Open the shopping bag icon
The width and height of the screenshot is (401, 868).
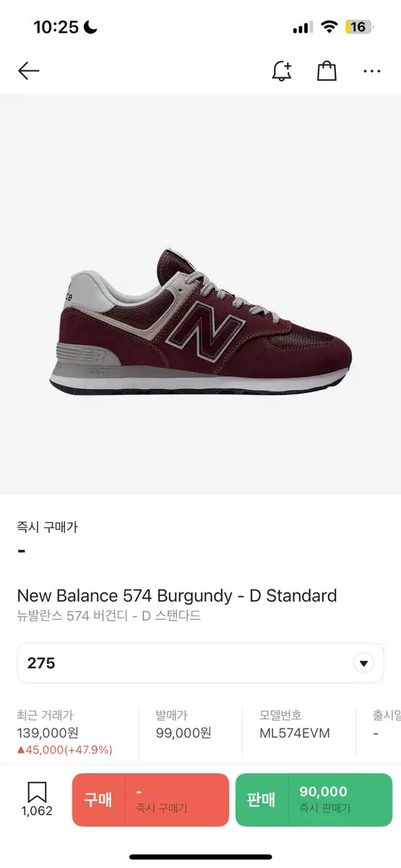pyautogui.click(x=327, y=70)
